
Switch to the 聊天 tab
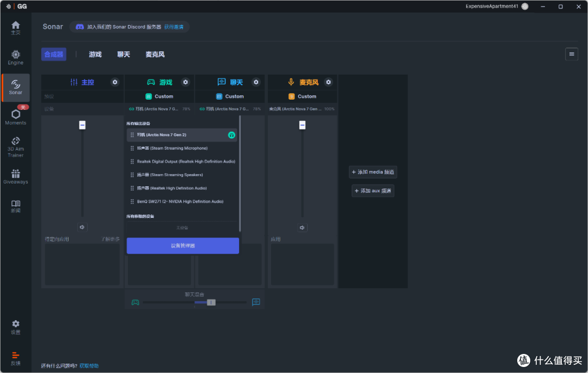[124, 54]
